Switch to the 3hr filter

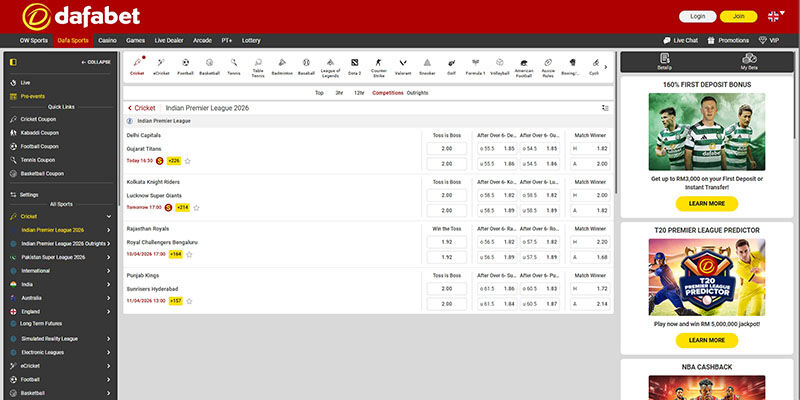point(339,93)
